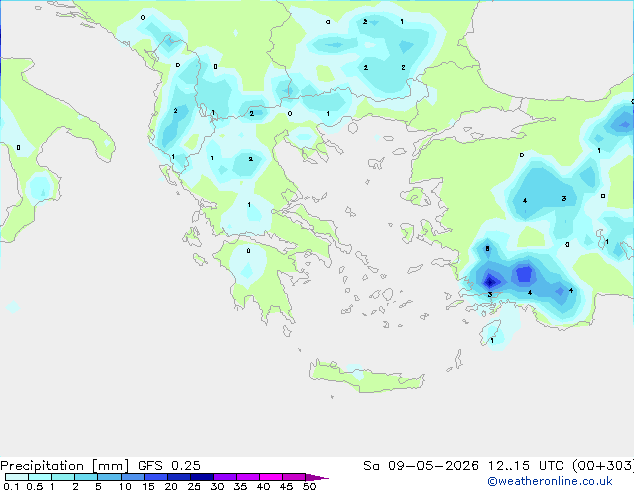Viewport: 634px width, 490px height.
Task: Click the 2–5 mm legend color swatch
Action: pyautogui.click(x=86, y=477)
